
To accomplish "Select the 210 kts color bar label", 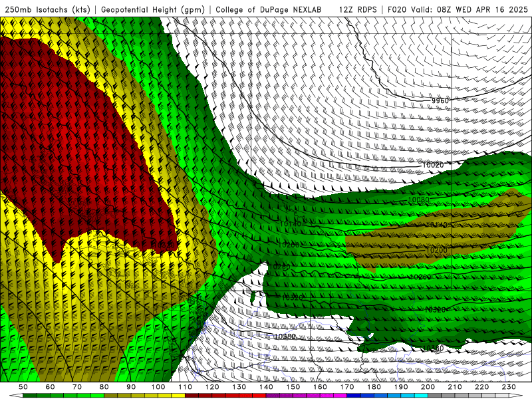I will click(455, 387).
